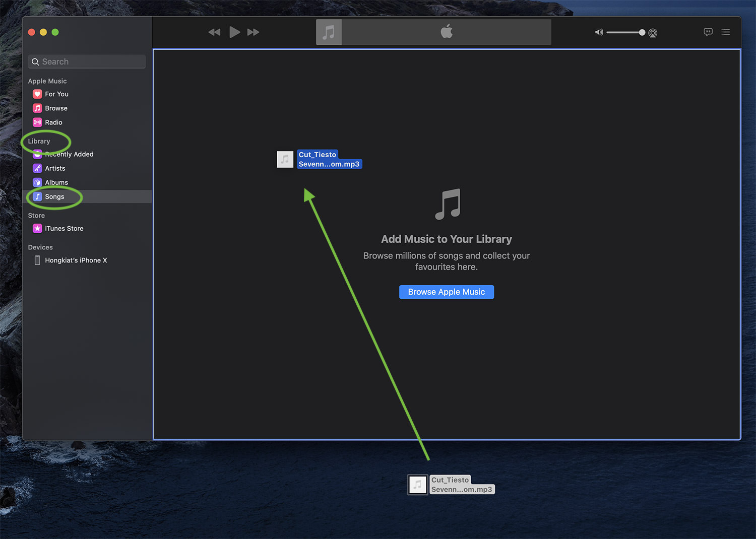Click the Previous track rewind button

[214, 32]
